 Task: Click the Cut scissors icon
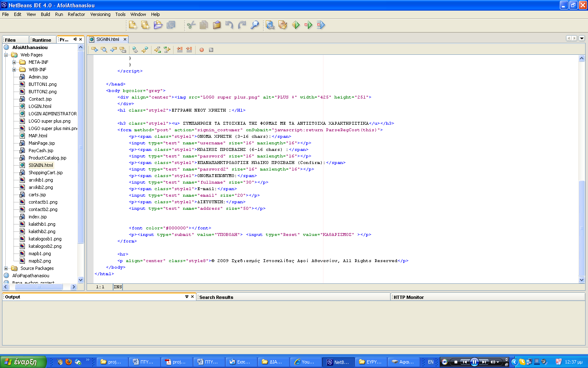click(191, 25)
